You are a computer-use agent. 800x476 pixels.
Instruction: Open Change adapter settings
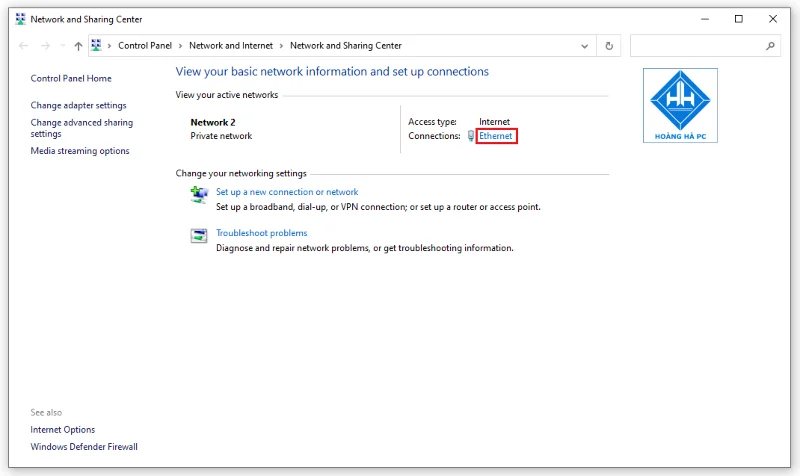78,105
